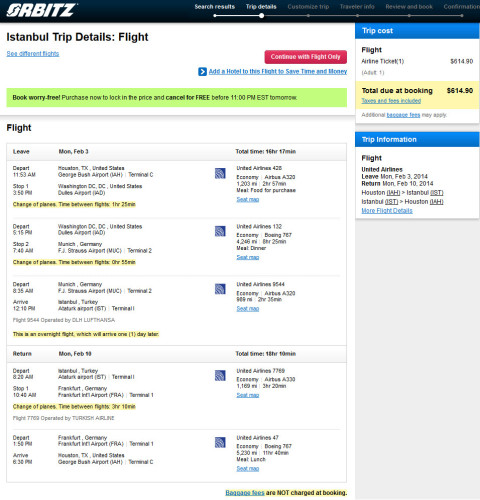Go to Search results step
Viewport: 480px width, 500px height.
(x=215, y=7)
